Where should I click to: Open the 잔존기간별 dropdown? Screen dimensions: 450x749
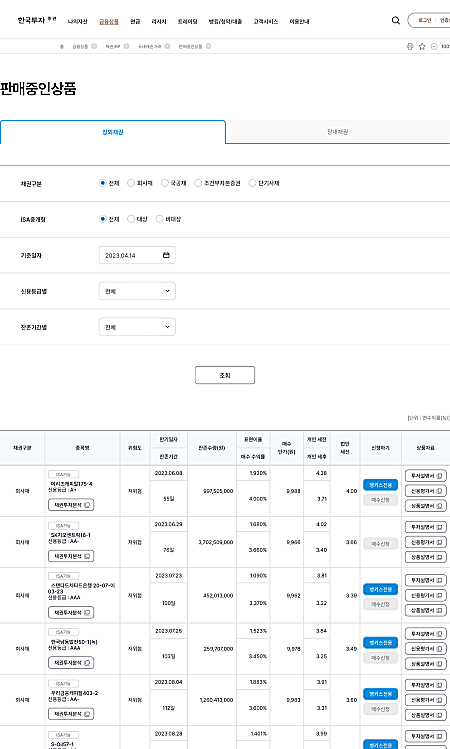tap(137, 327)
